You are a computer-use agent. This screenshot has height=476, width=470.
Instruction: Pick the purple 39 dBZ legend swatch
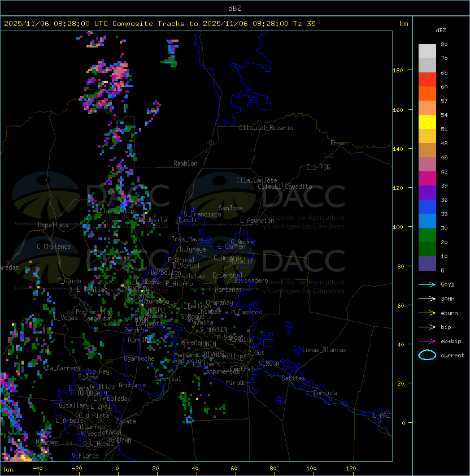click(427, 192)
